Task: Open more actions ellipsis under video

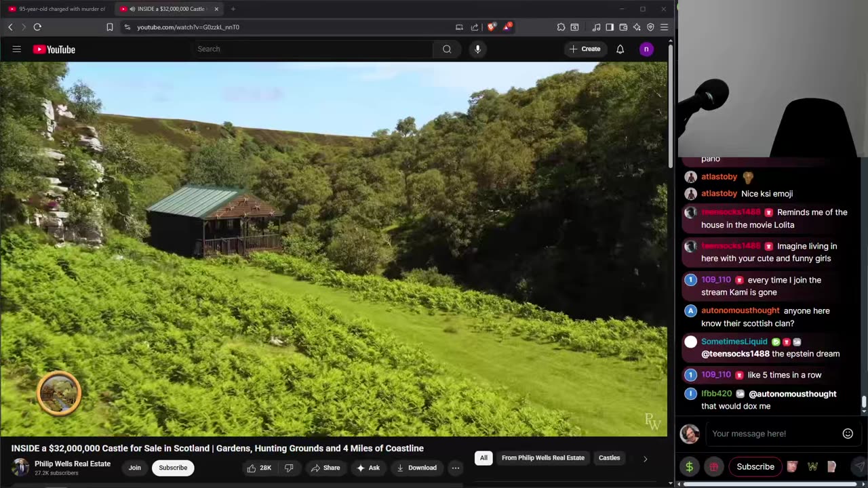Action: [x=456, y=468]
